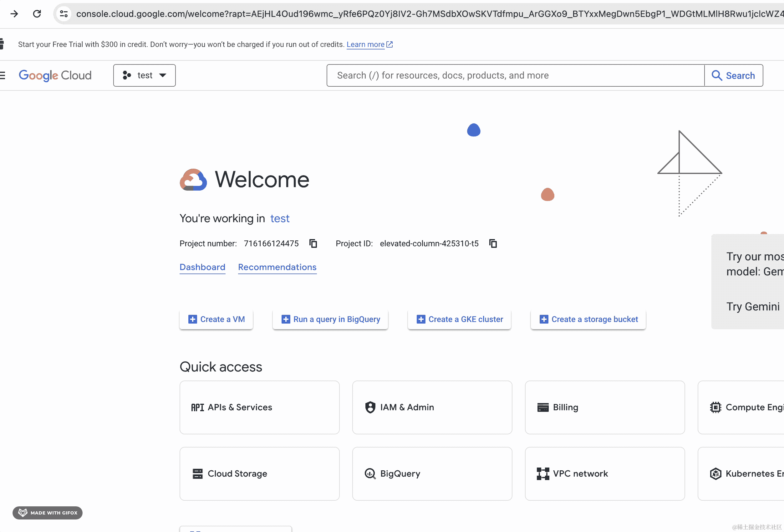Focus the resources search input field
This screenshot has width=784, height=532.
[516, 75]
